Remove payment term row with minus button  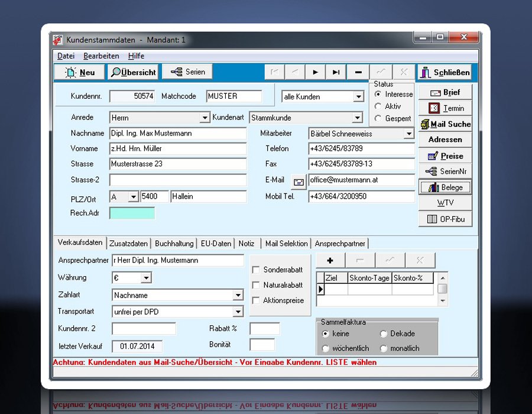point(360,260)
